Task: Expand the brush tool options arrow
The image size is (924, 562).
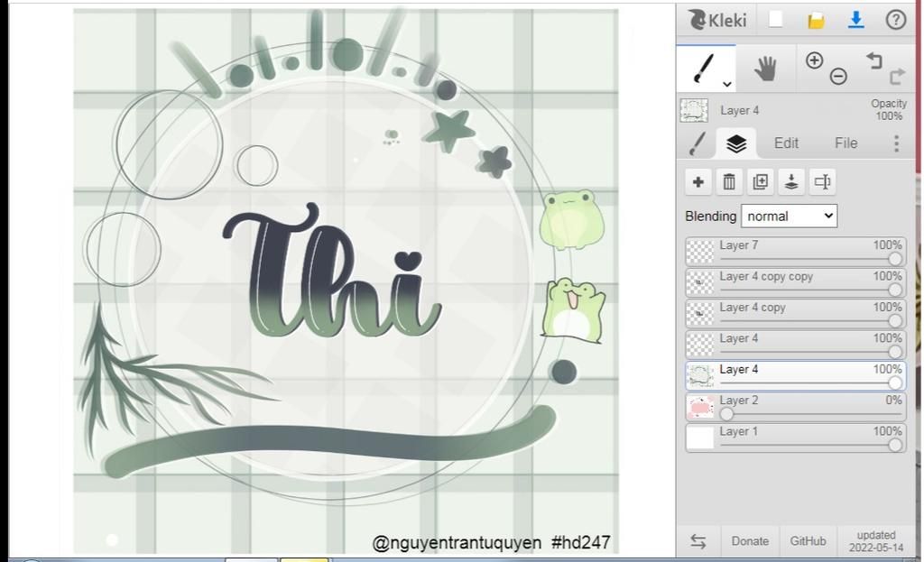Action: point(727,84)
